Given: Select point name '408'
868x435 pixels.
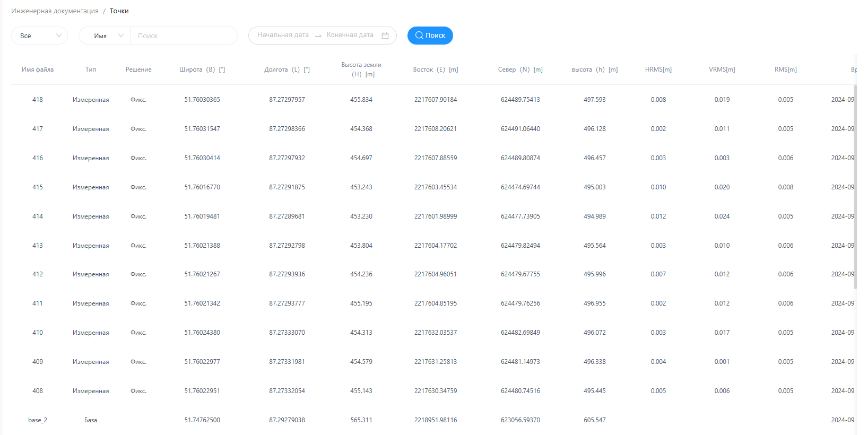Looking at the screenshot, I should coord(38,391).
